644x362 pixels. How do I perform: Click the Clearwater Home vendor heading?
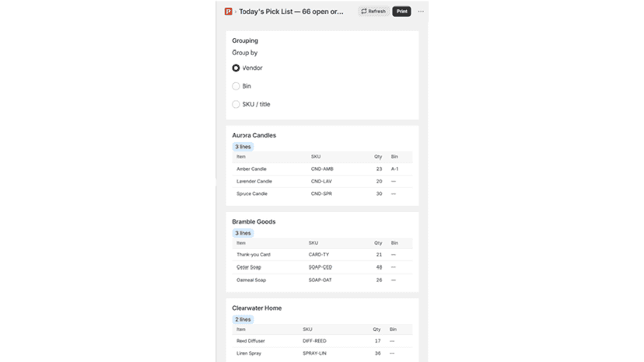point(257,308)
